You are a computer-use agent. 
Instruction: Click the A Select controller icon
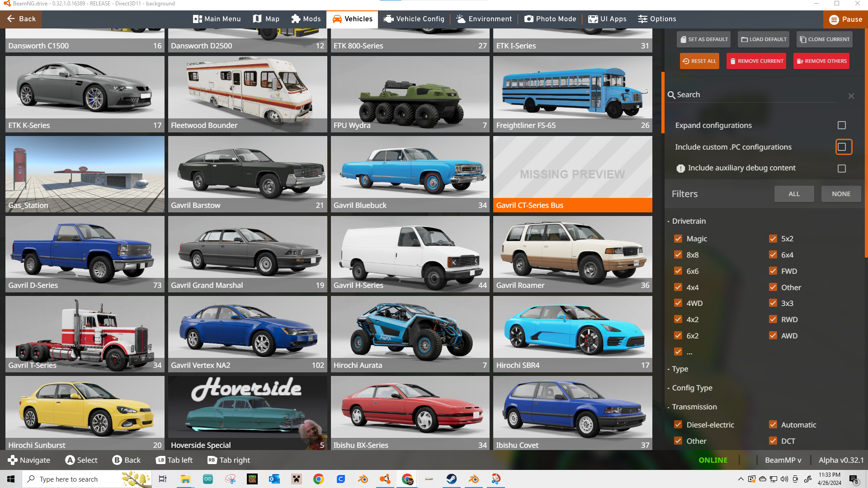click(x=70, y=460)
